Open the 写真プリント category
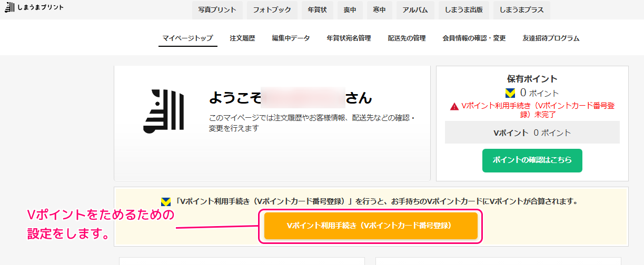Image resolution: width=644 pixels, height=265 pixels. pyautogui.click(x=217, y=10)
